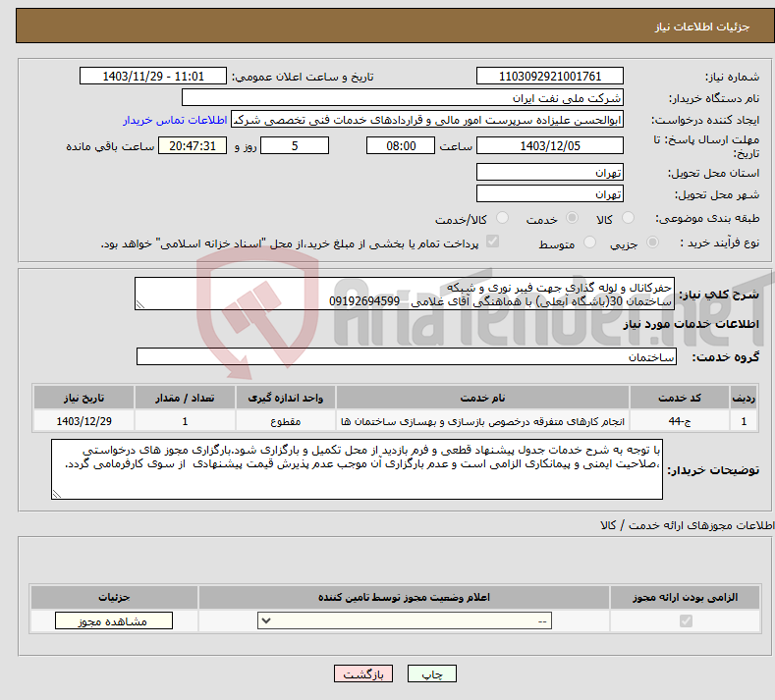The width and height of the screenshot is (775, 700).
Task: Click the تاریخ نیاز column header
Action: tap(83, 398)
